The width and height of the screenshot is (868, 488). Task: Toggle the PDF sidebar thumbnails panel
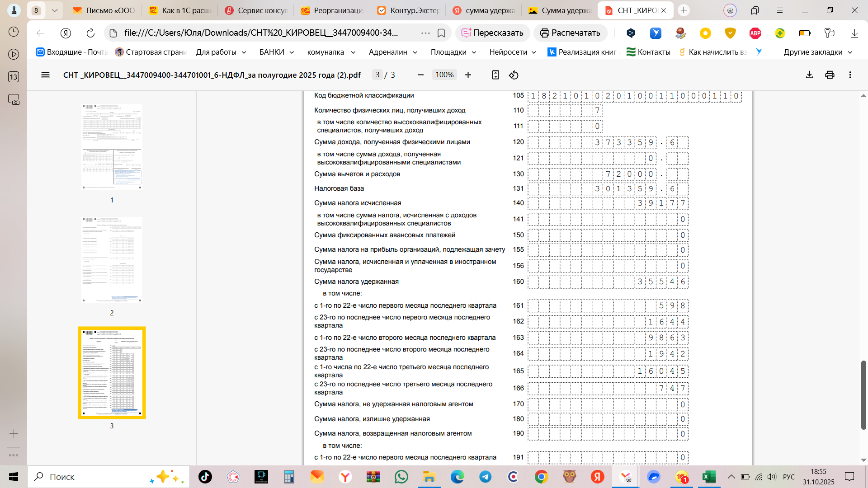(x=45, y=75)
